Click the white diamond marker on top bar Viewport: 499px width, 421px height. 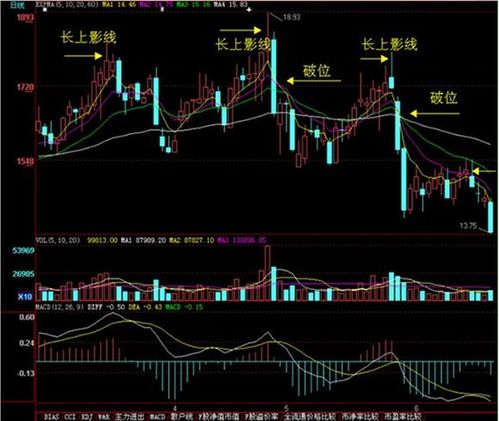[249, 10]
